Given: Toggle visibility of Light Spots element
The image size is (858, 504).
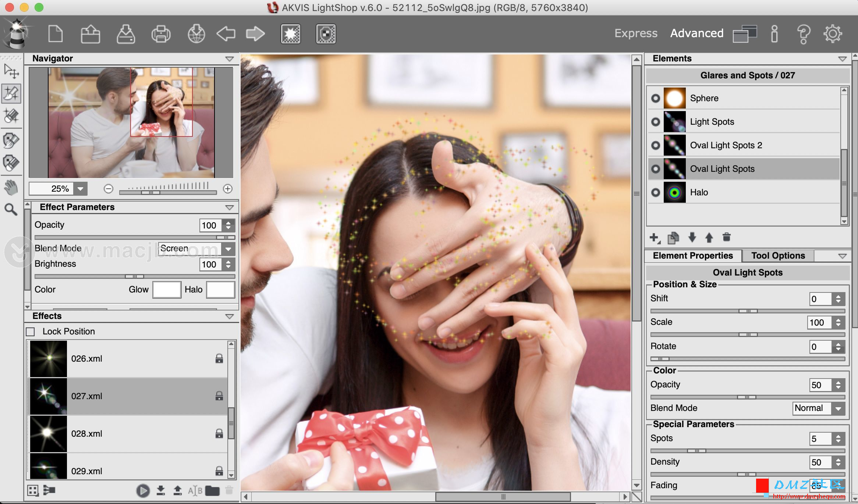Looking at the screenshot, I should [655, 122].
